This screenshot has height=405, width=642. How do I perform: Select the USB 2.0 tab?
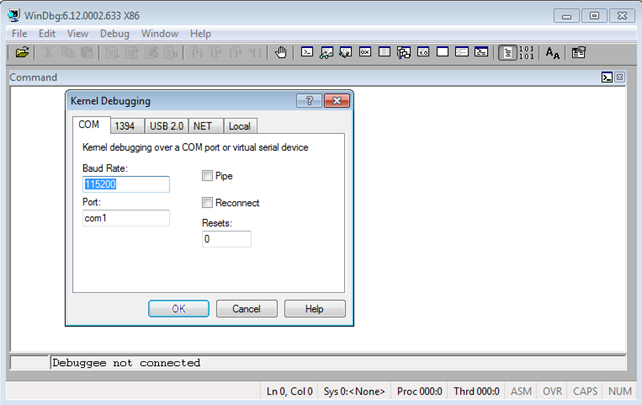pyautogui.click(x=165, y=126)
